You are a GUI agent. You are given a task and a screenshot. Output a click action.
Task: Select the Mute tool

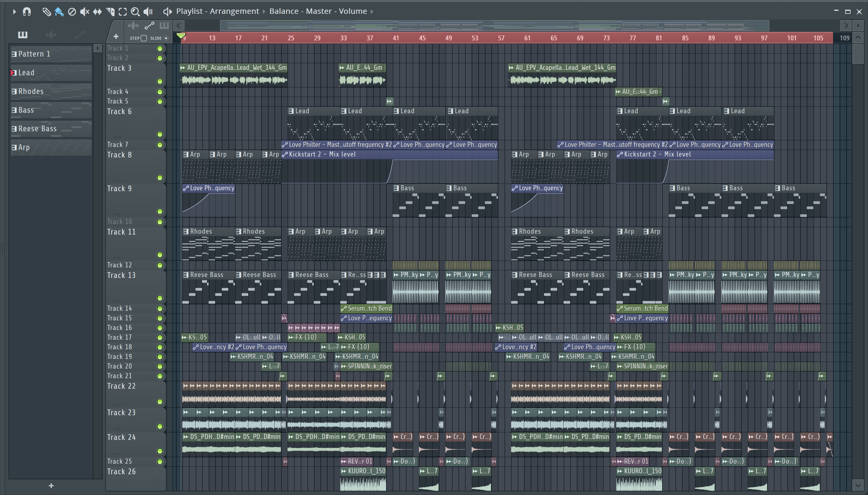coord(84,11)
